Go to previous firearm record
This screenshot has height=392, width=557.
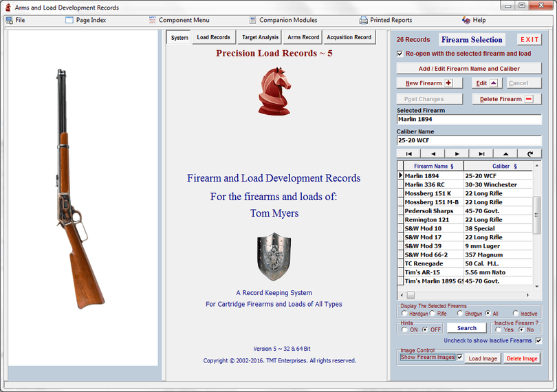[x=433, y=153]
